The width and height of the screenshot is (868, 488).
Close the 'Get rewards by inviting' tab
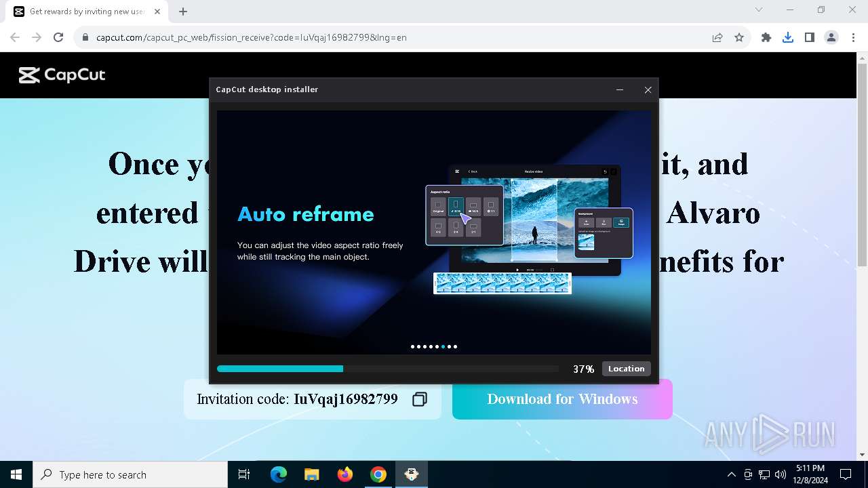(157, 12)
